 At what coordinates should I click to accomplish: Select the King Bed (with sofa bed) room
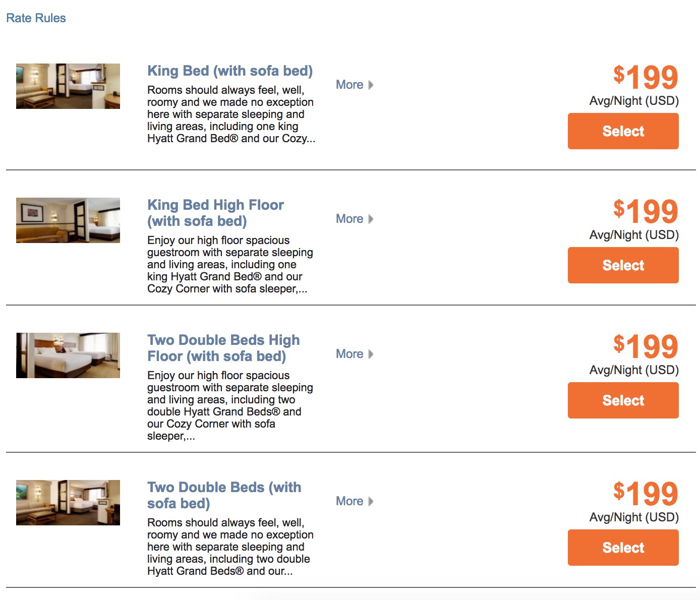point(623,131)
